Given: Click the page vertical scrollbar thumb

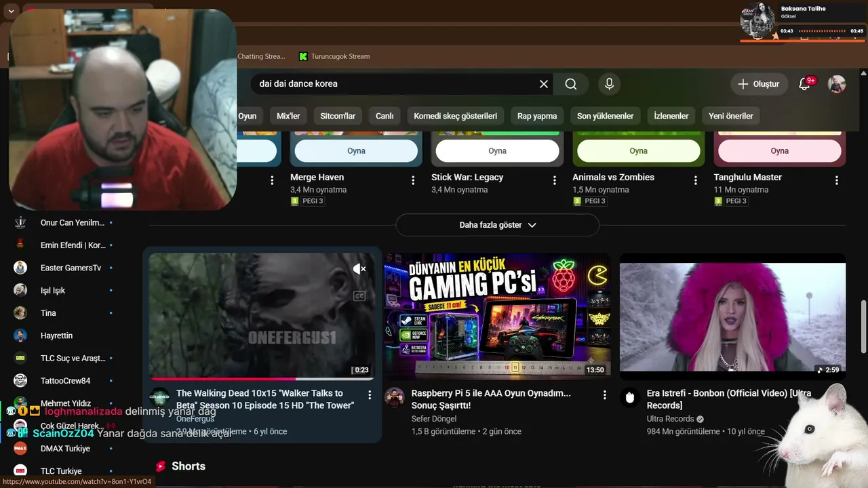Looking at the screenshot, I should click(863, 325).
